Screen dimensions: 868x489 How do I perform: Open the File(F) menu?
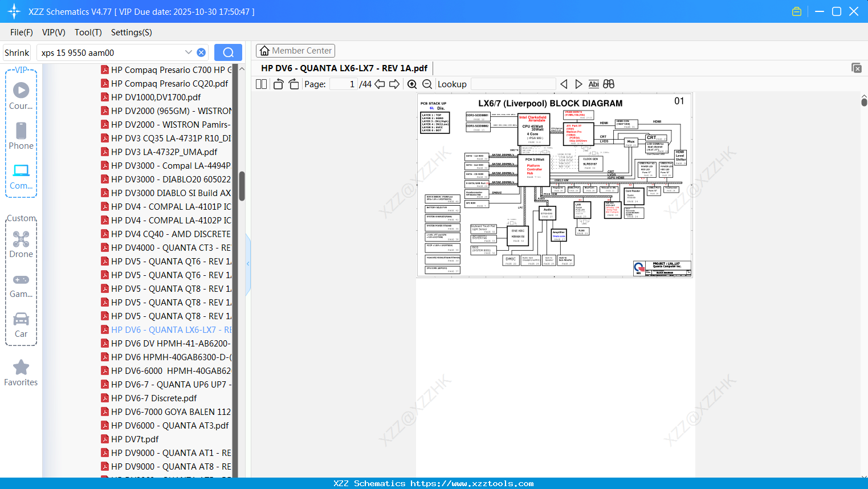tap(22, 32)
